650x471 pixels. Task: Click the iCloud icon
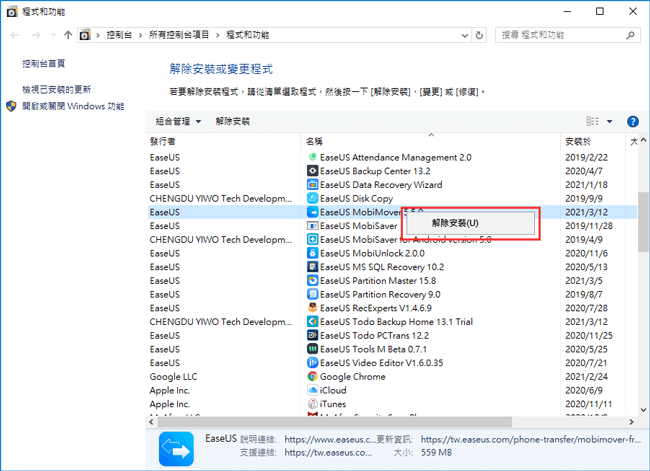pos(313,390)
